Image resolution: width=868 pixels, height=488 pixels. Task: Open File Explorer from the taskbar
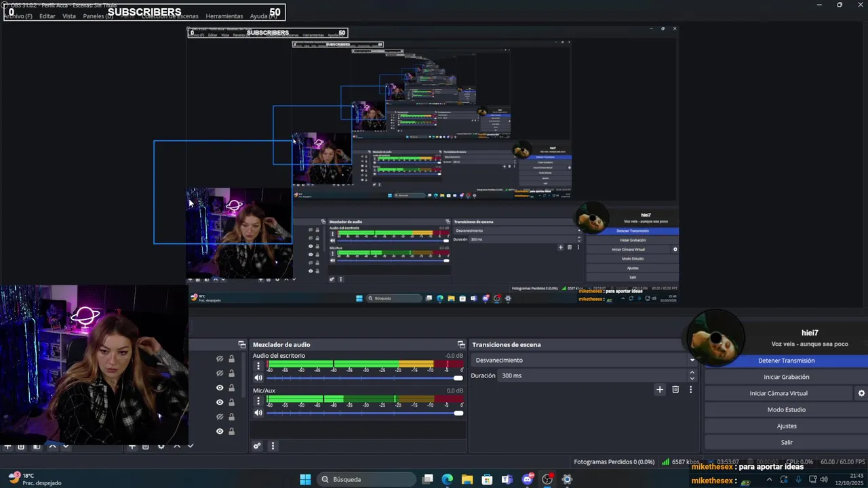pyautogui.click(x=467, y=479)
